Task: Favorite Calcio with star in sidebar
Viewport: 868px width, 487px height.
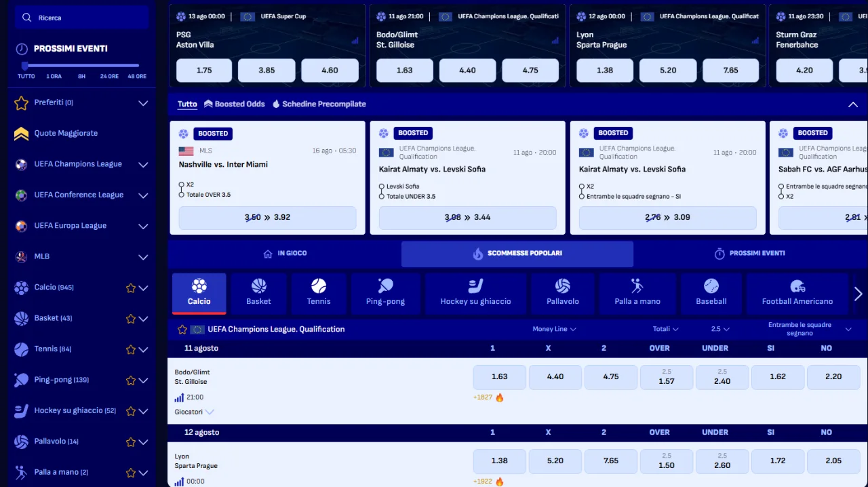Action: pyautogui.click(x=131, y=288)
